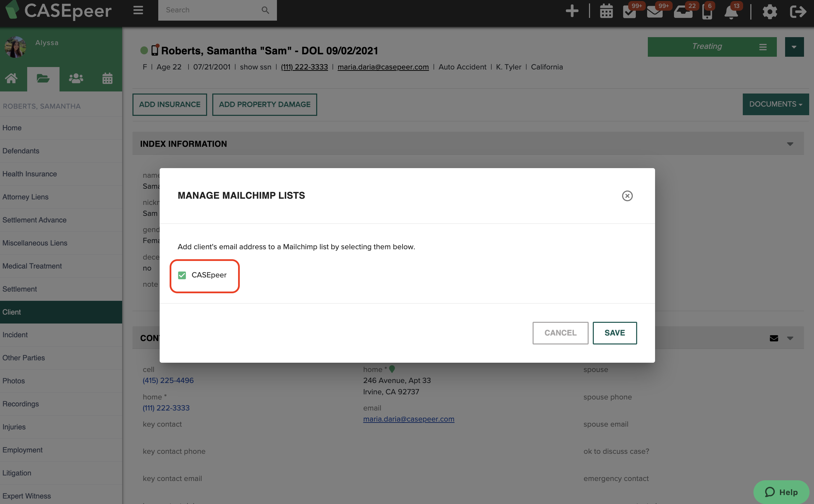Image resolution: width=814 pixels, height=504 pixels.
Task: Click header phone link (111) 222-3333
Action: click(304, 67)
